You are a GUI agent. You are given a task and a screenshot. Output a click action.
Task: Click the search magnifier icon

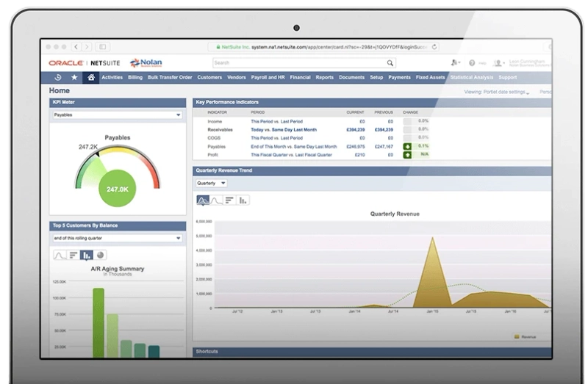[390, 63]
